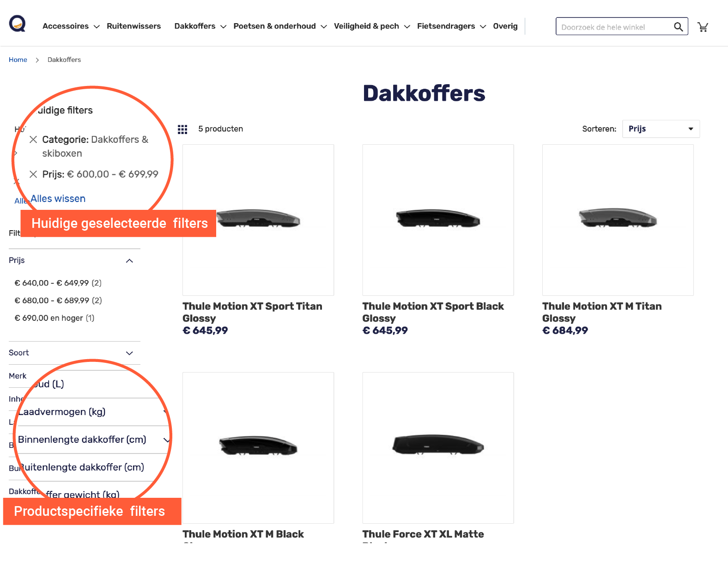The image size is (728, 581).
Task: Click the Dakkoffers page heading
Action: click(x=424, y=93)
